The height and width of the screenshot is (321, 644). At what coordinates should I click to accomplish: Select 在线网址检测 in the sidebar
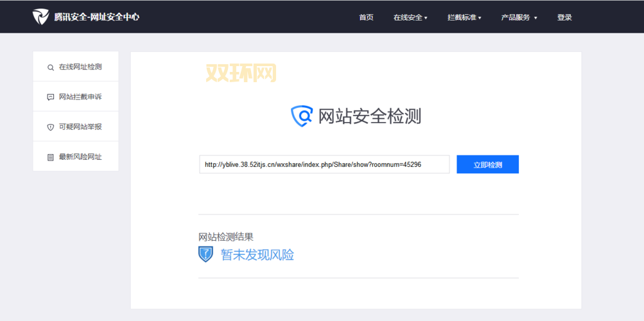tap(76, 67)
